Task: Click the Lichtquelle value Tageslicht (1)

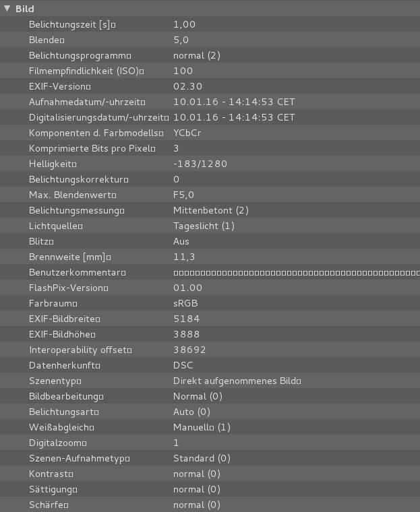Action: pos(204,226)
